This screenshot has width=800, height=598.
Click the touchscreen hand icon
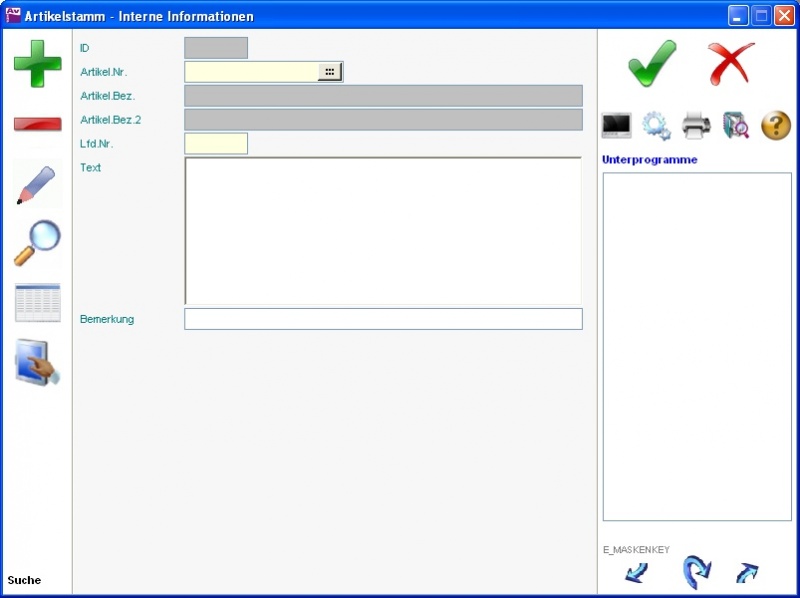pos(37,362)
